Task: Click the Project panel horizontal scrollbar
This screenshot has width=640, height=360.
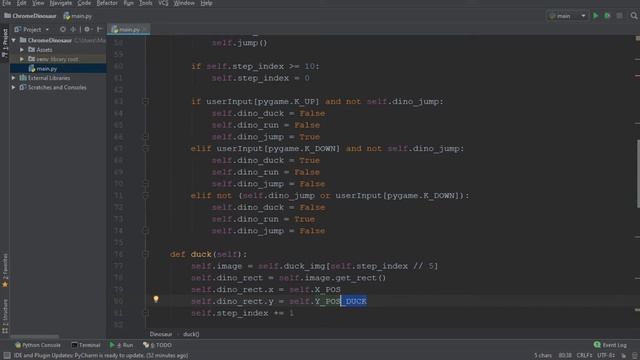Action: [34, 337]
